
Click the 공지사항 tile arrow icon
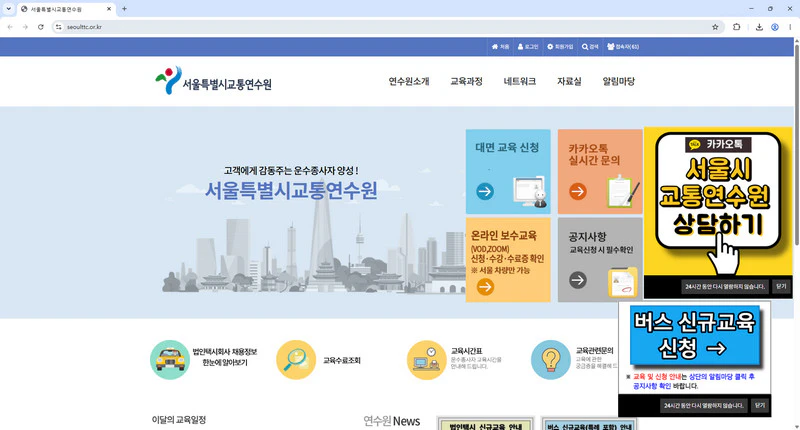(578, 280)
